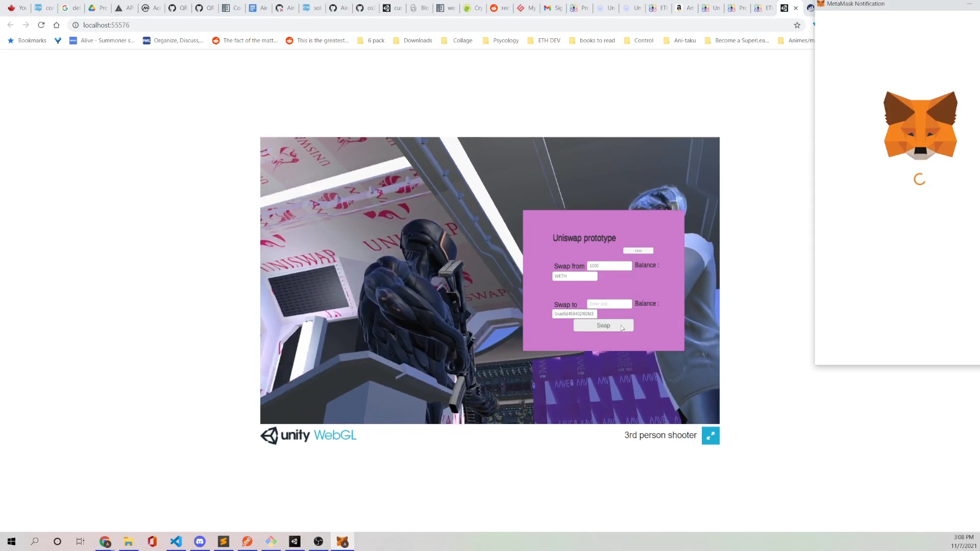Reload the localhost page

[x=41, y=25]
